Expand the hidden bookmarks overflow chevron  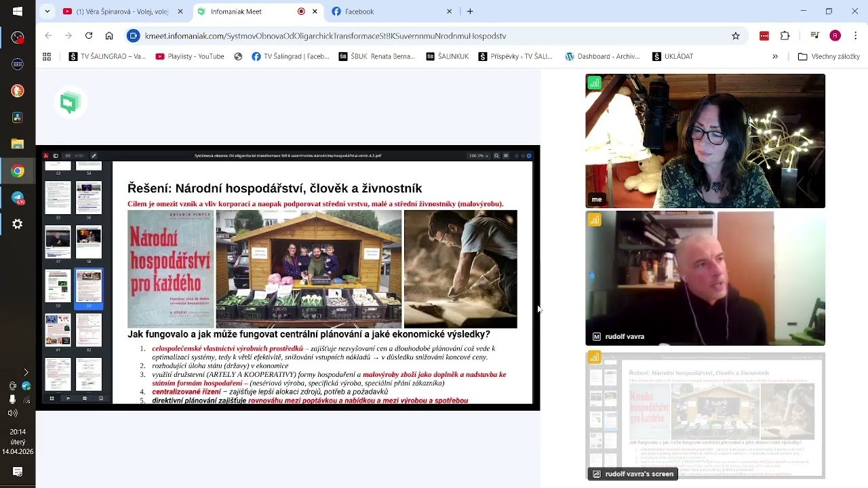point(775,57)
